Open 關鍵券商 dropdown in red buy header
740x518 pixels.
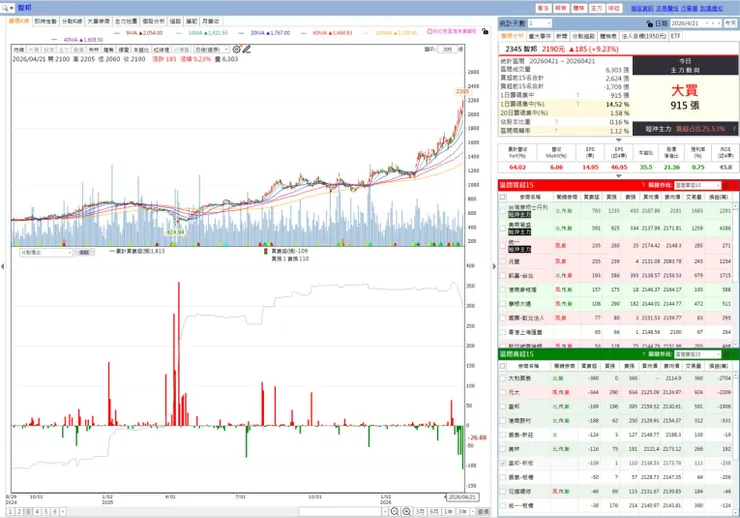[698, 185]
